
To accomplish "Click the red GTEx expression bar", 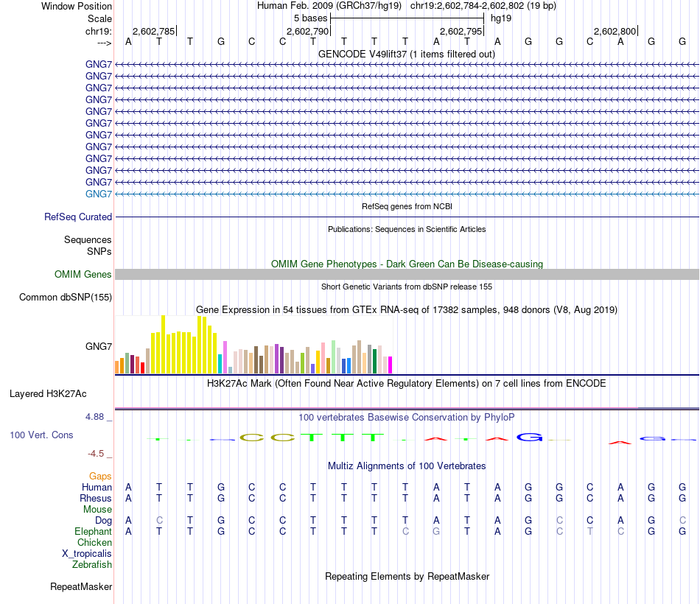I will click(142, 368).
